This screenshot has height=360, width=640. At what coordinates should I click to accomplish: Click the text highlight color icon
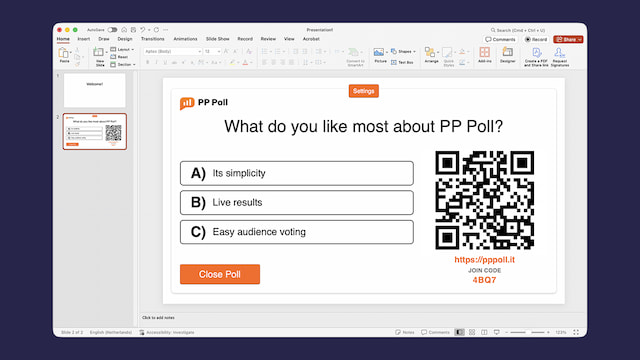pyautogui.click(x=232, y=62)
